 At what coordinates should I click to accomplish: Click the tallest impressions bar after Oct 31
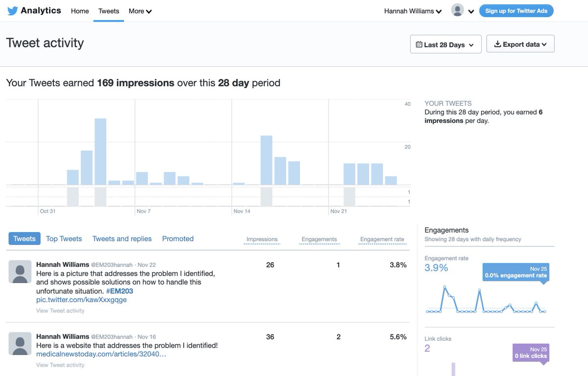coord(100,151)
